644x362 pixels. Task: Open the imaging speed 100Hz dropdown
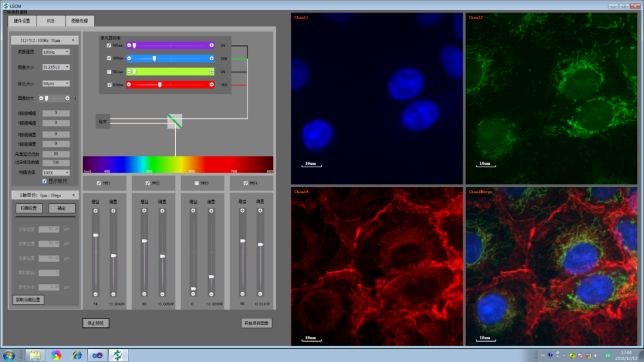coord(56,52)
